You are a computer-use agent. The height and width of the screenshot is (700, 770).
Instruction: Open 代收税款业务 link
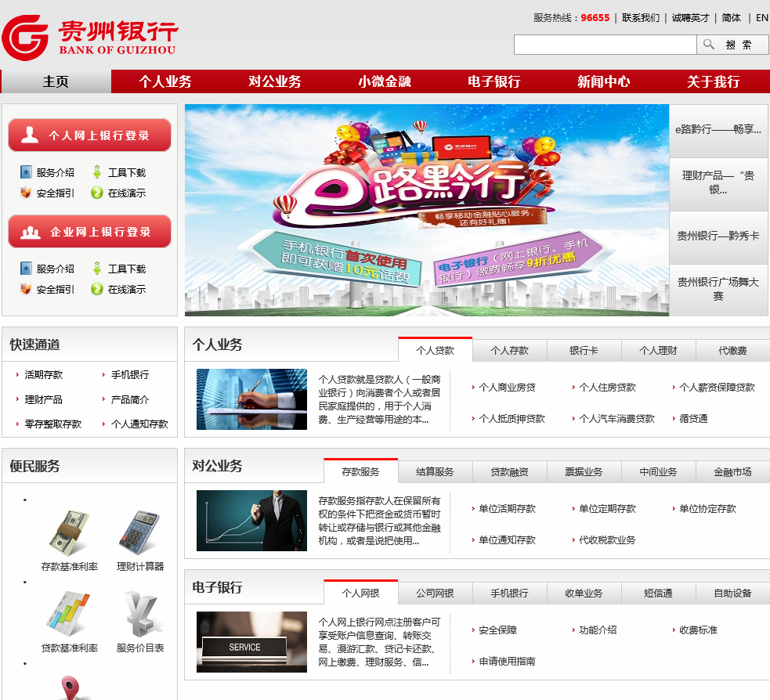point(607,540)
